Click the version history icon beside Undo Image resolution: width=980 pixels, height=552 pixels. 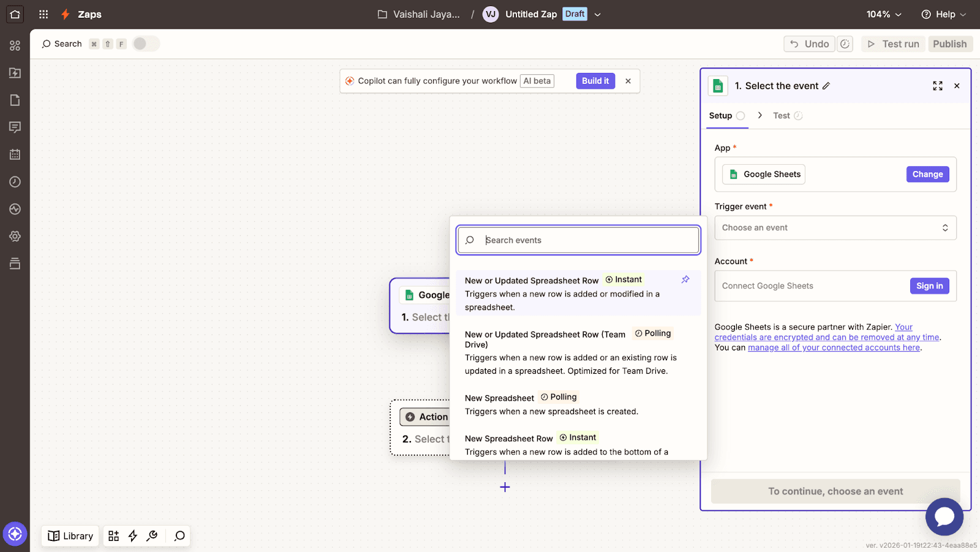(x=845, y=44)
